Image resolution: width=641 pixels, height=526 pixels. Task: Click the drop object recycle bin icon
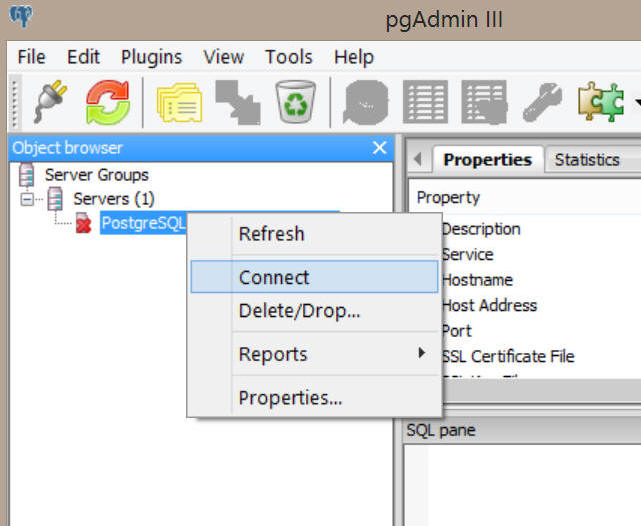pos(296,102)
